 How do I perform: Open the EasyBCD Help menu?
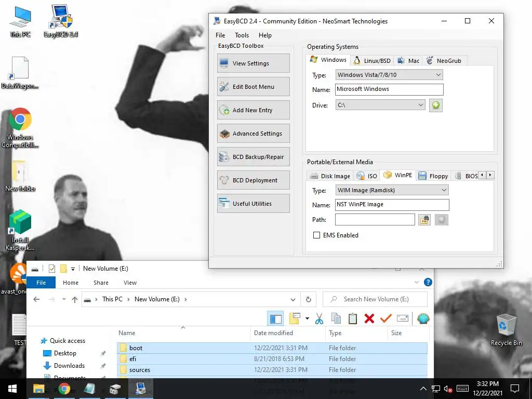pos(265,35)
